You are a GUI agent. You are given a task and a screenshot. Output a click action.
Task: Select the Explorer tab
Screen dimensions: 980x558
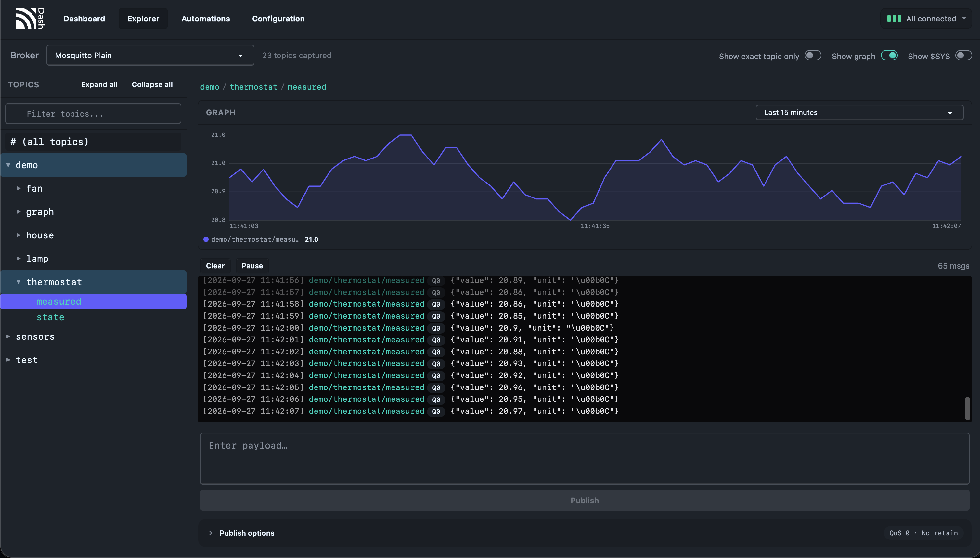point(143,19)
